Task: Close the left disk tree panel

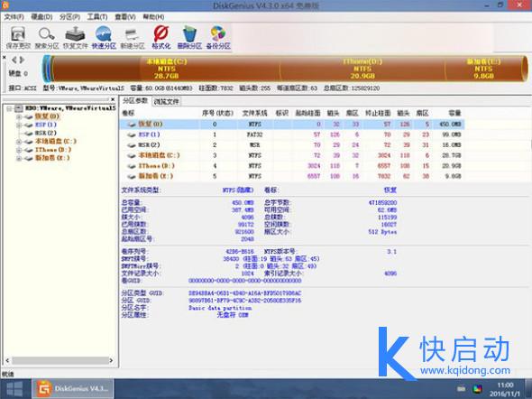Action: [x=113, y=99]
